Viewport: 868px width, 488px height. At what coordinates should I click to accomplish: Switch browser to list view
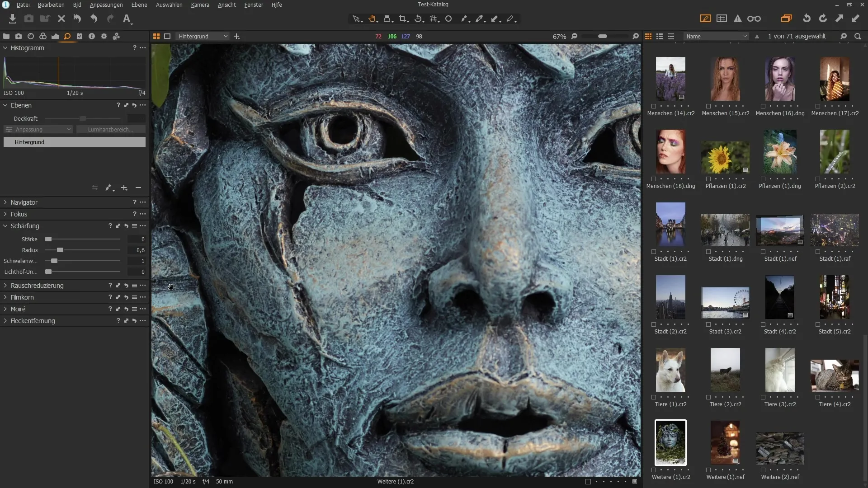tap(660, 36)
